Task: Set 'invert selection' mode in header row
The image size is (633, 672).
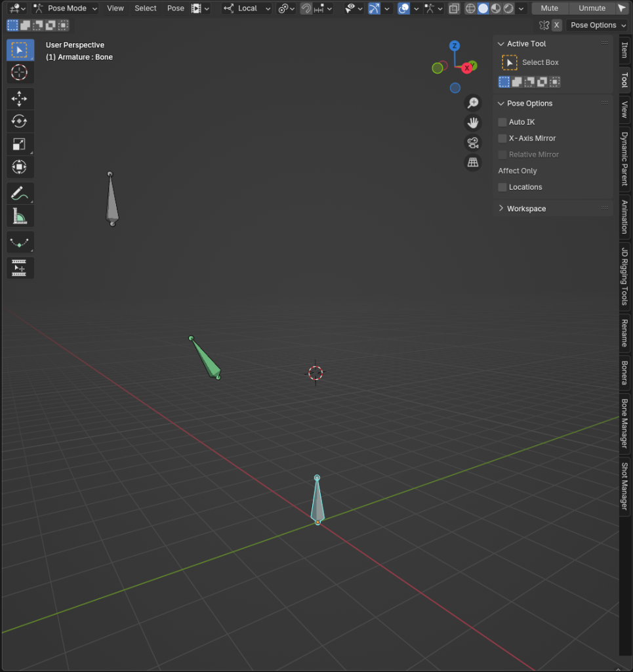Action: pos(51,26)
